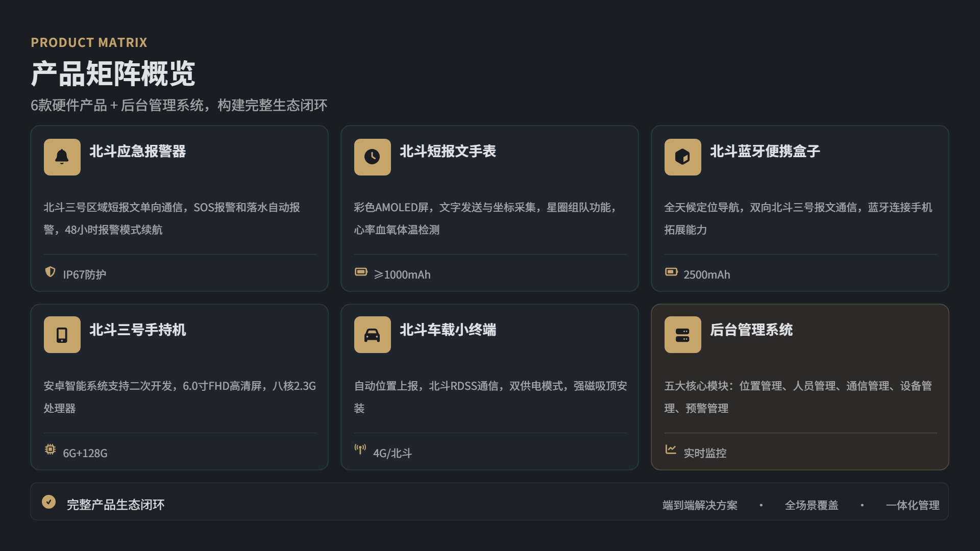Click the bell icon for 北斗应急报警器
Image resolution: width=980 pixels, height=551 pixels.
coord(62,157)
